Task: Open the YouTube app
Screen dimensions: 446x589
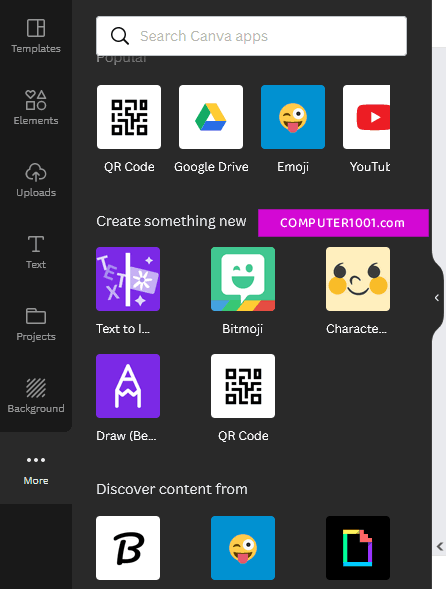Action: [366, 117]
